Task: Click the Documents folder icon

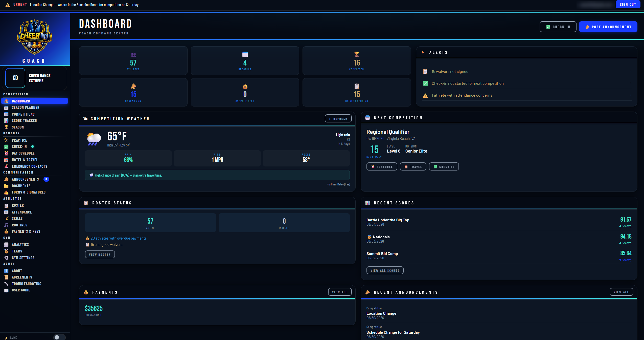Action: click(6, 186)
